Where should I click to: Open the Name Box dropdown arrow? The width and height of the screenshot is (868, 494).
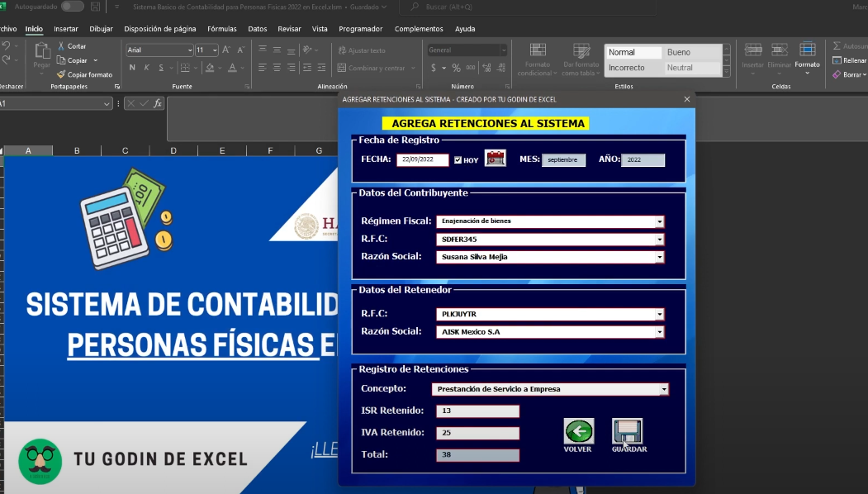107,103
